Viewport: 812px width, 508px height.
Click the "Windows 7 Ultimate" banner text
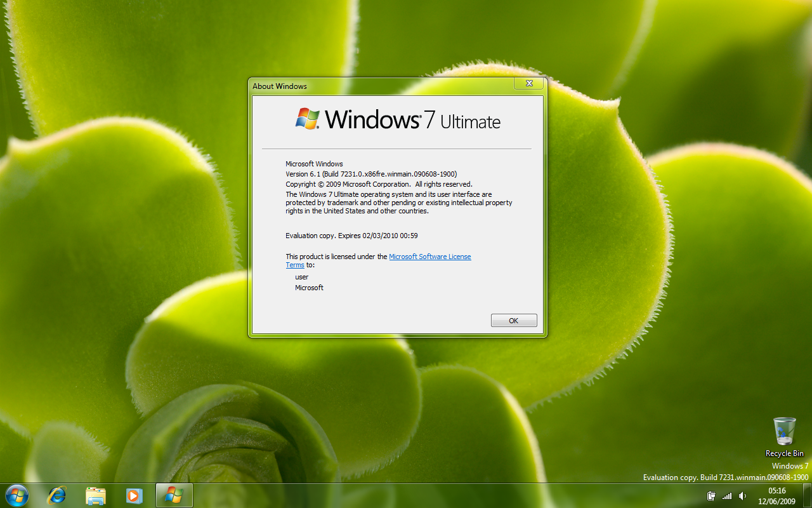(412, 120)
